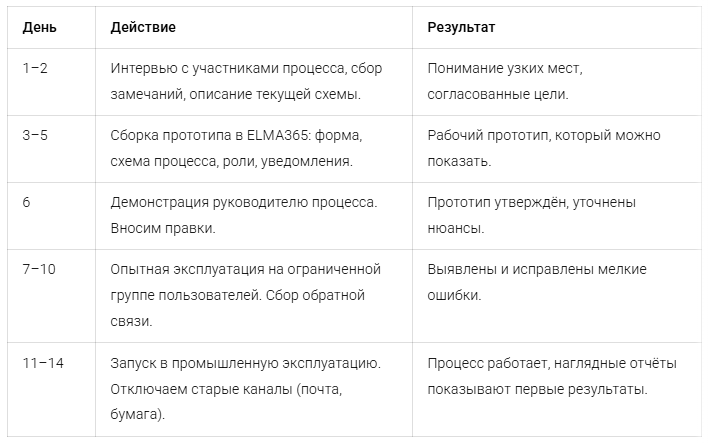The image size is (710, 444).
Task: Select the day 7–10 cell
Action: [x=51, y=296]
